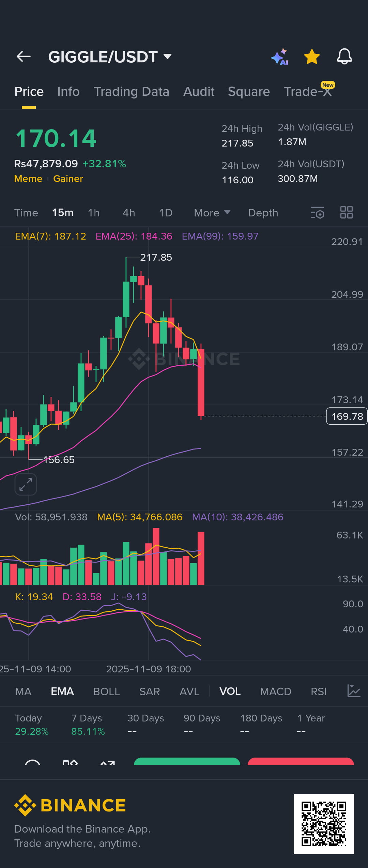Tap the back arrow icon
This screenshot has width=368, height=868.
pyautogui.click(x=24, y=57)
